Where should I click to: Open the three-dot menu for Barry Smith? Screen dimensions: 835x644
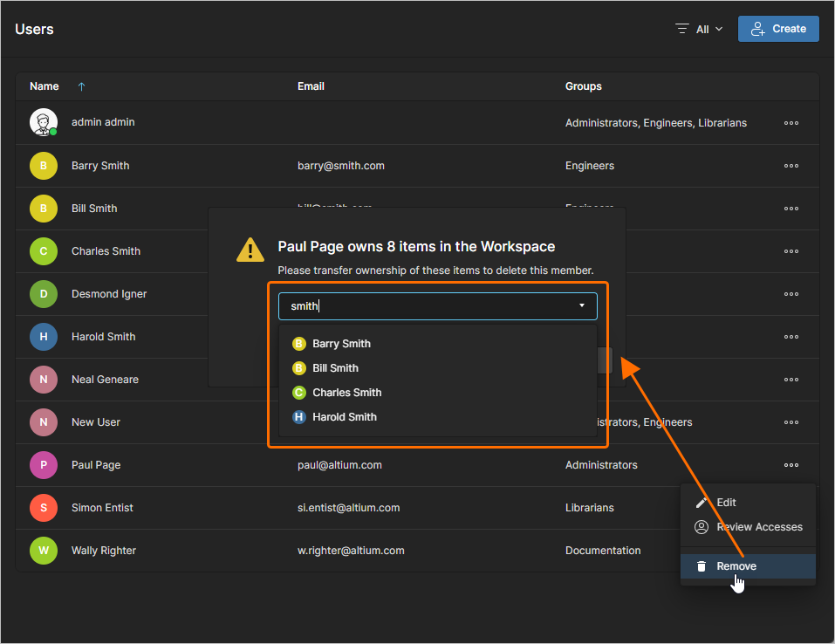pos(791,166)
